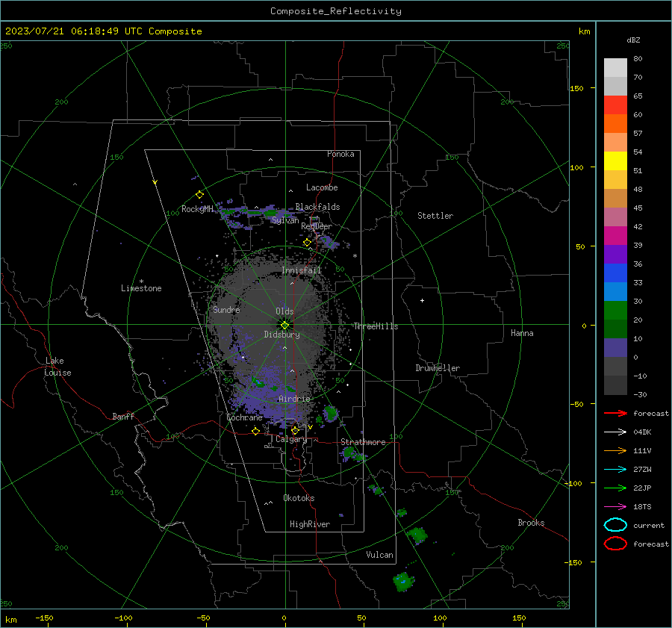Image resolution: width=672 pixels, height=628 pixels.
Task: Select the Didsbury city label
Action: [281, 335]
